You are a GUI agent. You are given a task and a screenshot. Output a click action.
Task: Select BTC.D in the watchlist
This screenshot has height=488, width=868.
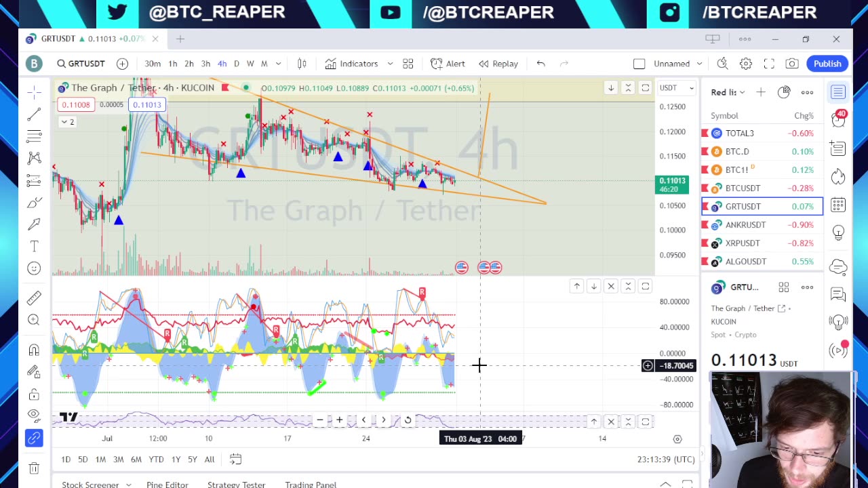click(762, 152)
